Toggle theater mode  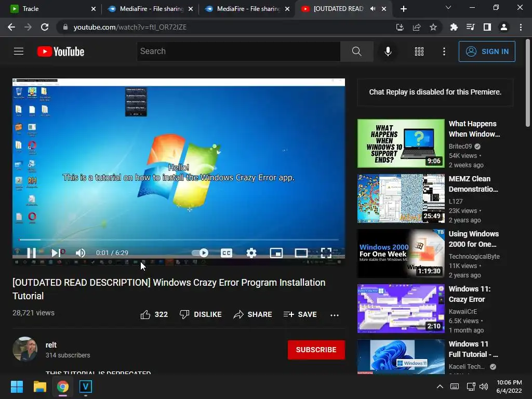301,253
